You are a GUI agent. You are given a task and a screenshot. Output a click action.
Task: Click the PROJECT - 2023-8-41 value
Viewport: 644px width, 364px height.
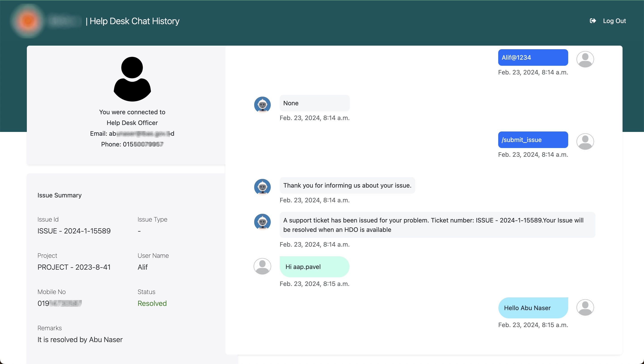click(x=74, y=267)
